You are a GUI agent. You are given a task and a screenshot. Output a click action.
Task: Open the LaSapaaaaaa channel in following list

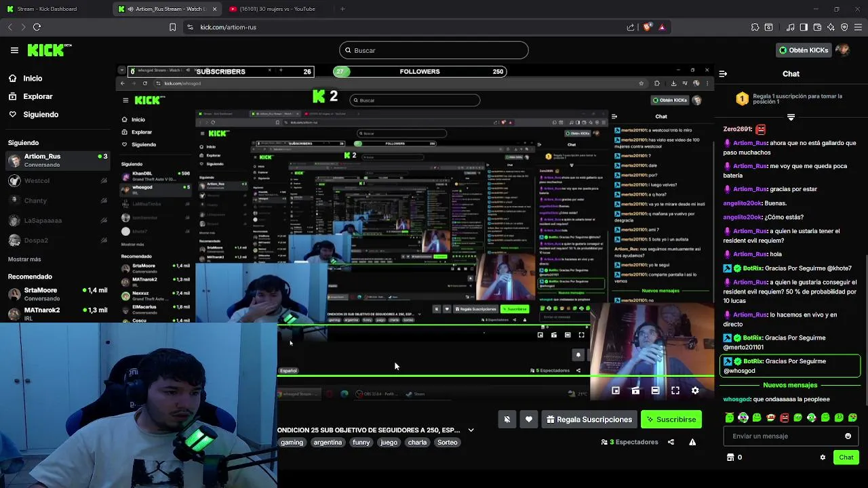pos(57,220)
